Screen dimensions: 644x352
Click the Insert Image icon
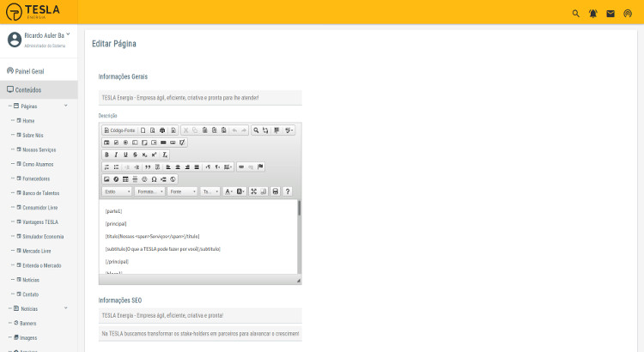[106, 179]
